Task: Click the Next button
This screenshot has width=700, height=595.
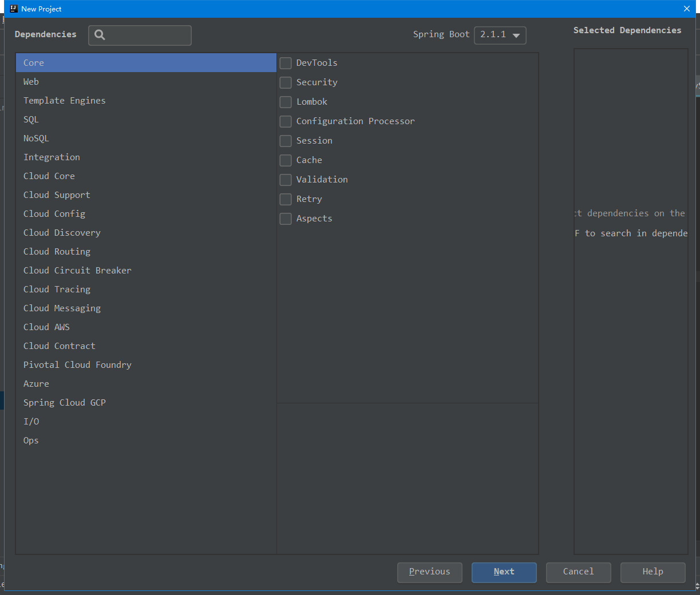Action: [x=504, y=572]
